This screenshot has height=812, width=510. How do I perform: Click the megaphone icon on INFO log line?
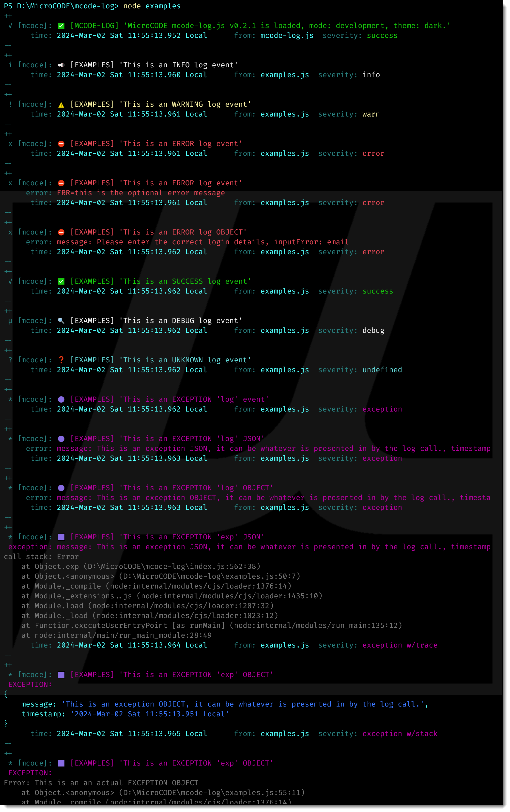(x=61, y=65)
